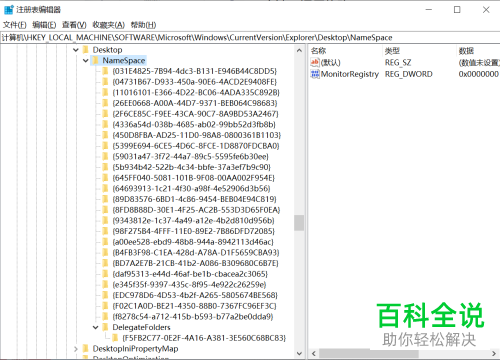
Task: Minimize the Registry Editor window
Action: [x=429, y=10]
